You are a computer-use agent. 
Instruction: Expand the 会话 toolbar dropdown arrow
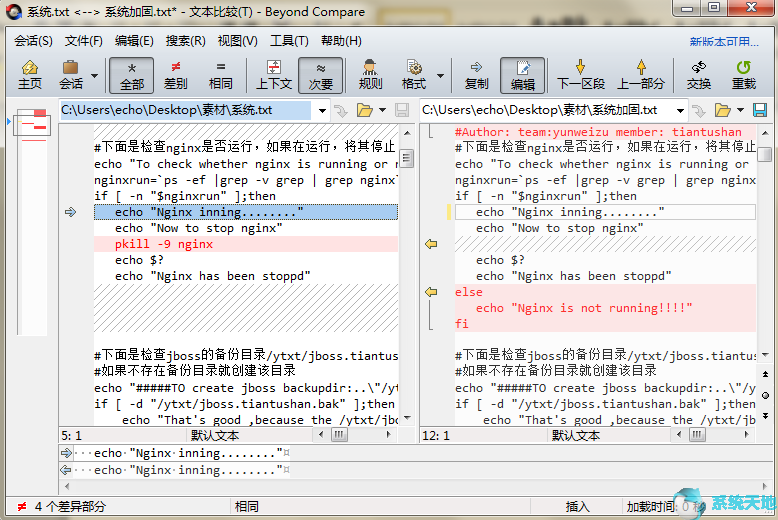pyautogui.click(x=94, y=75)
